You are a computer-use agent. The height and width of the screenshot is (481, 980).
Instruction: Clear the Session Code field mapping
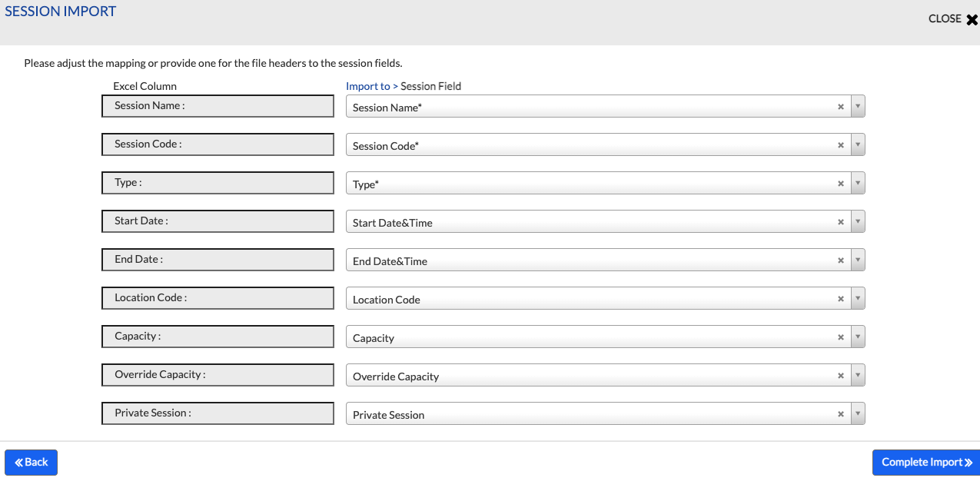841,145
